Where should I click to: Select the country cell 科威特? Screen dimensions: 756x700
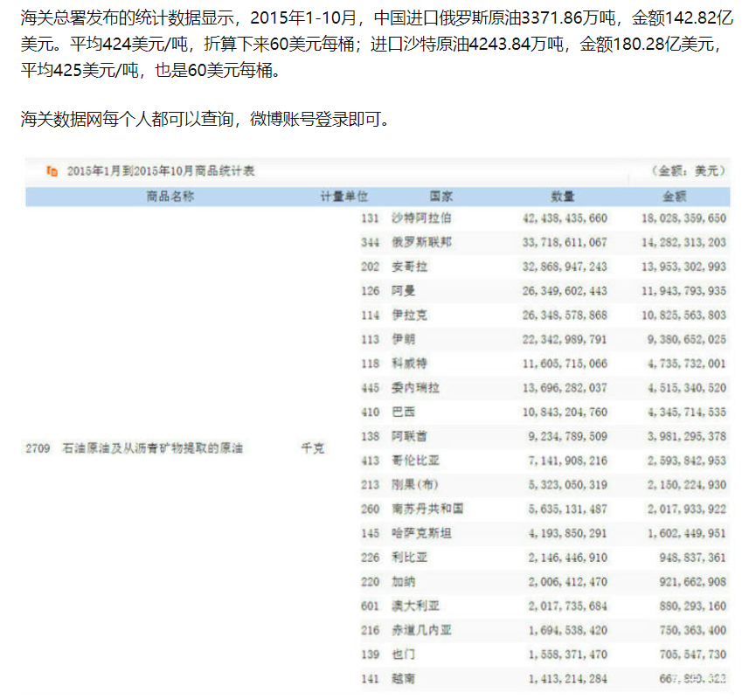(409, 364)
